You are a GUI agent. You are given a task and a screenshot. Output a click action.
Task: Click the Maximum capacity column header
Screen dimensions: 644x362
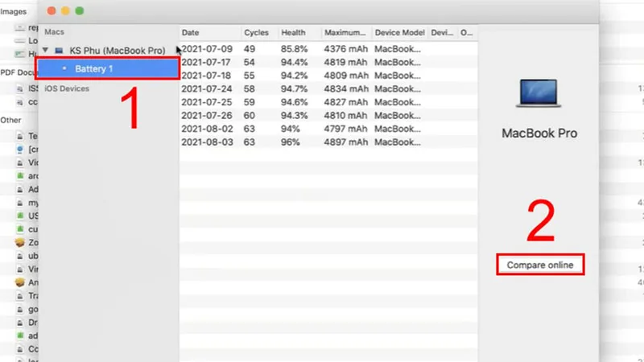(346, 32)
